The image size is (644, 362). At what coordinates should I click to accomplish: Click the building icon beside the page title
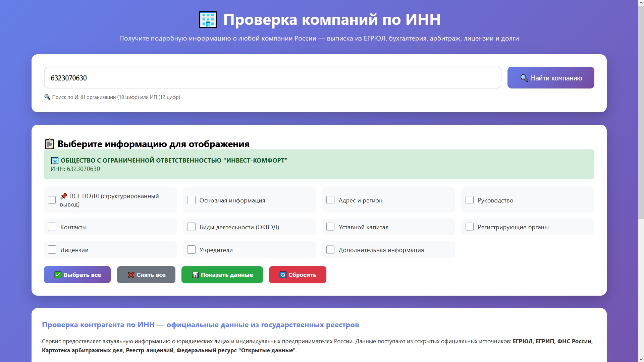pos(208,19)
